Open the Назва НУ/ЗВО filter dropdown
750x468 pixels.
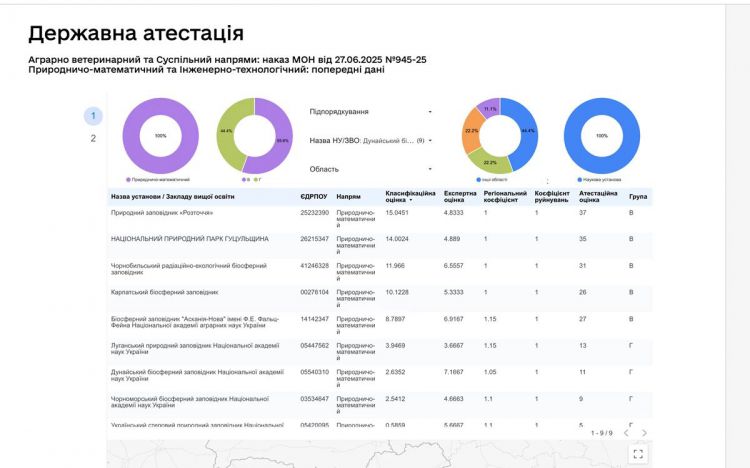370,141
